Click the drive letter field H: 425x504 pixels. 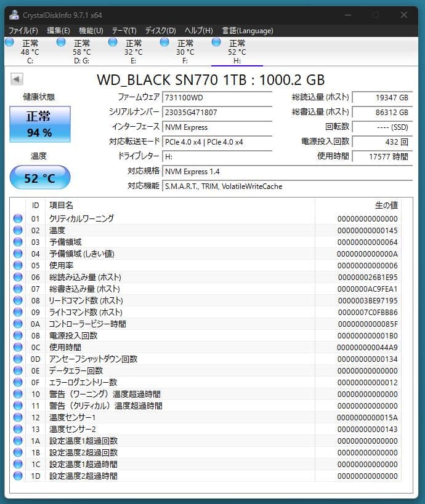click(217, 156)
